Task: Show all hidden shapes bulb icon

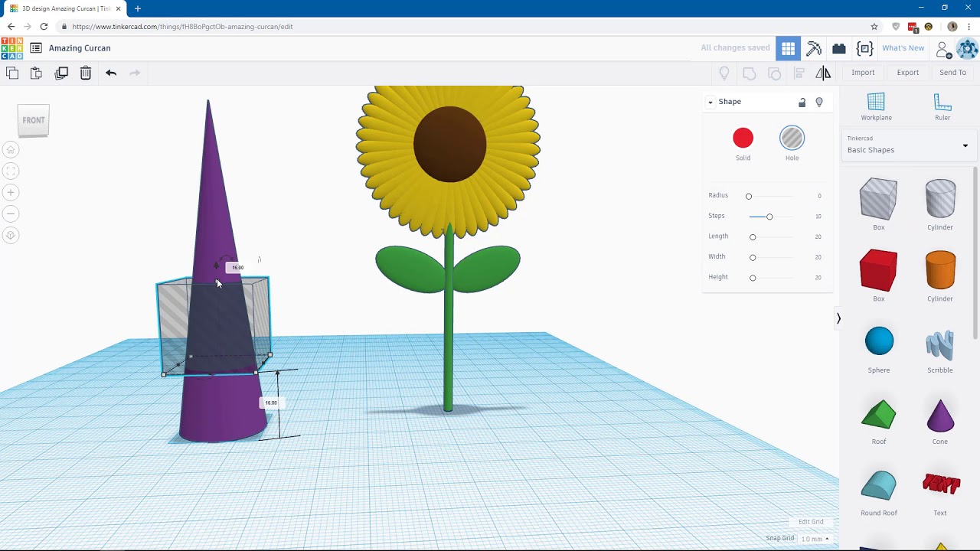Action: (x=724, y=73)
